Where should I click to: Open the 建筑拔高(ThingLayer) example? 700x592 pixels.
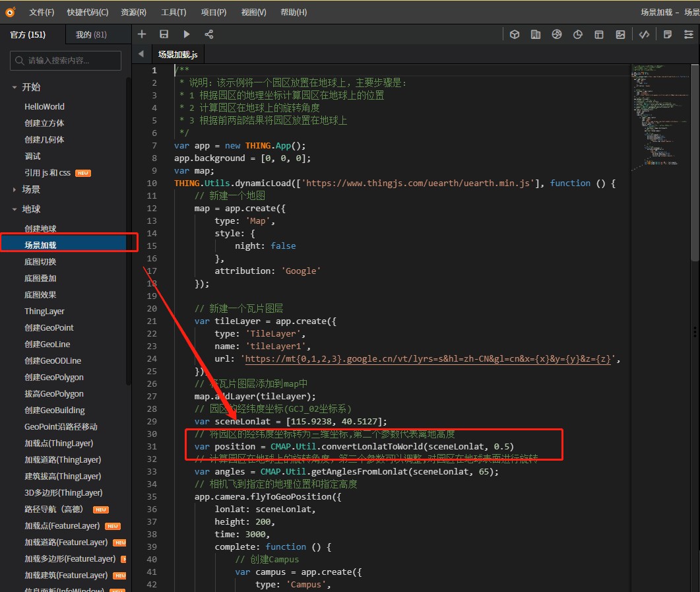click(x=63, y=477)
